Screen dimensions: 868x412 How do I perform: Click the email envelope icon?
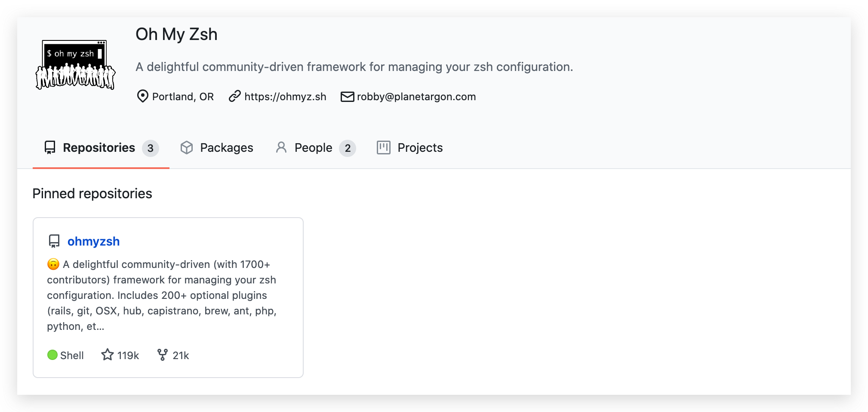pos(347,97)
